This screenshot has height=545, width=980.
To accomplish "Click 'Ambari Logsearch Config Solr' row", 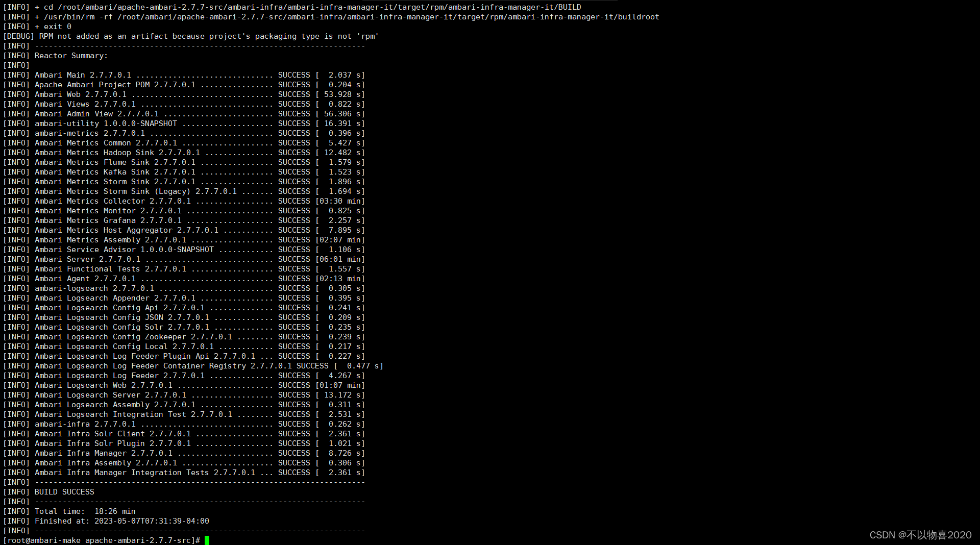I will coord(184,327).
